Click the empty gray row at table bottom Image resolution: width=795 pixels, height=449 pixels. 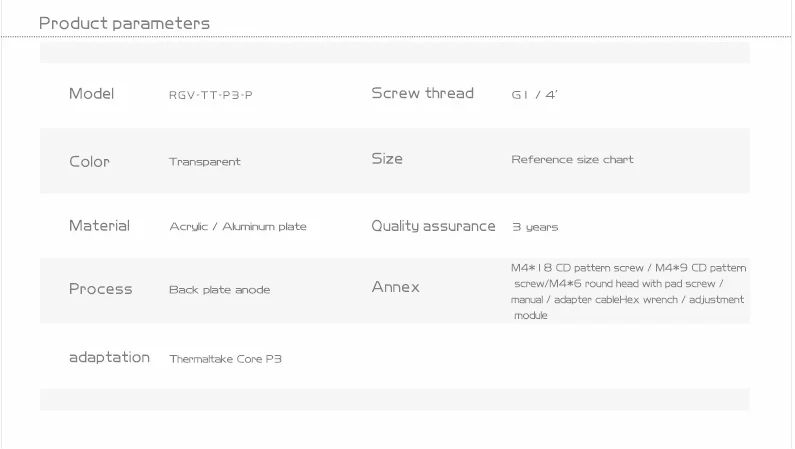(394, 399)
